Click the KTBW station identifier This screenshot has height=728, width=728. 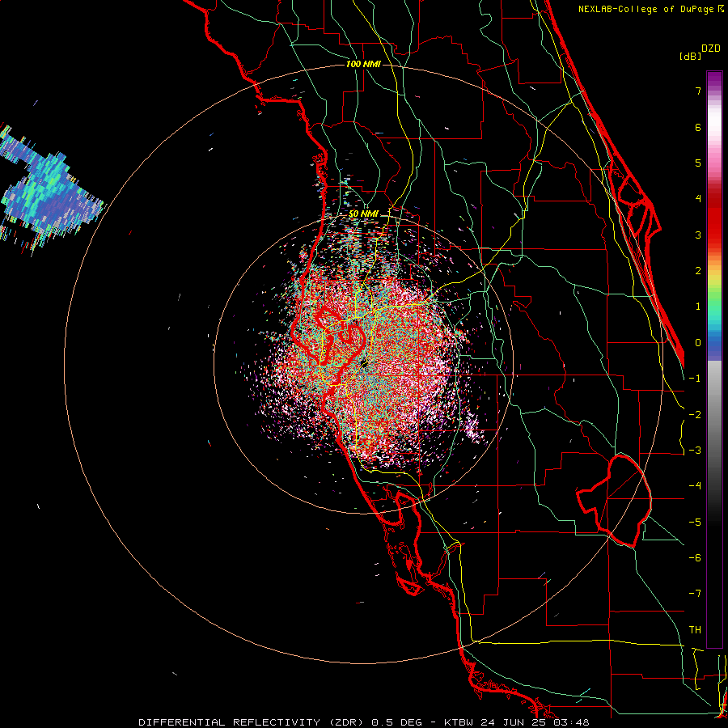click(459, 722)
